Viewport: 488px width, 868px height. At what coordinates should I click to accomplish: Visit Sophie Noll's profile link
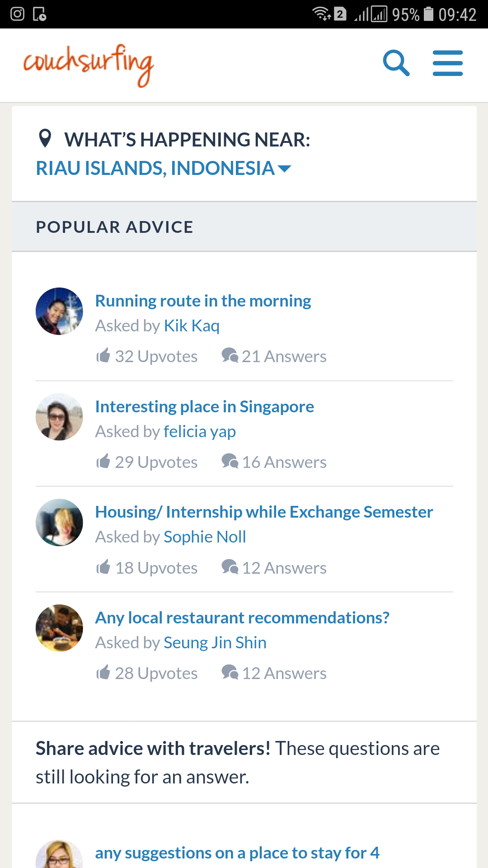(x=205, y=537)
